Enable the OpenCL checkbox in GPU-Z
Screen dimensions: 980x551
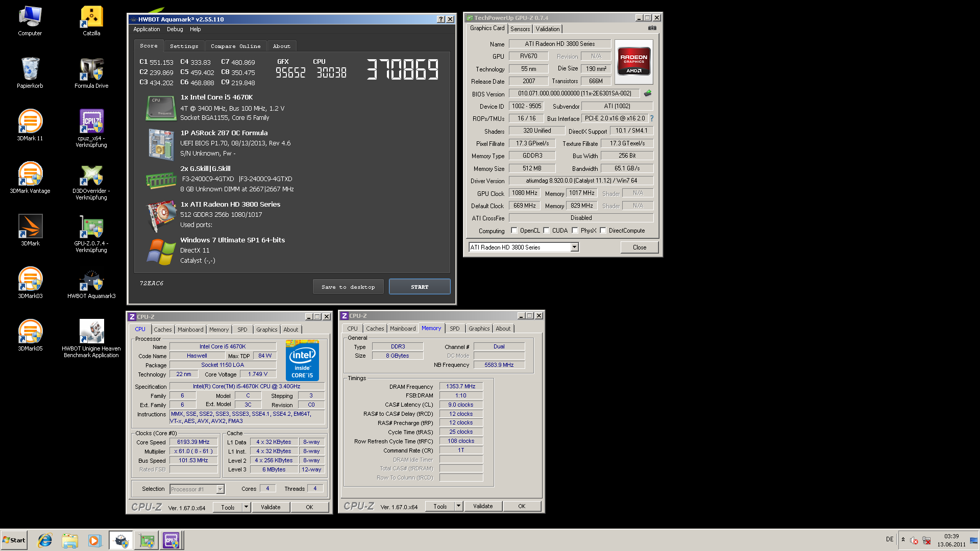pyautogui.click(x=514, y=231)
